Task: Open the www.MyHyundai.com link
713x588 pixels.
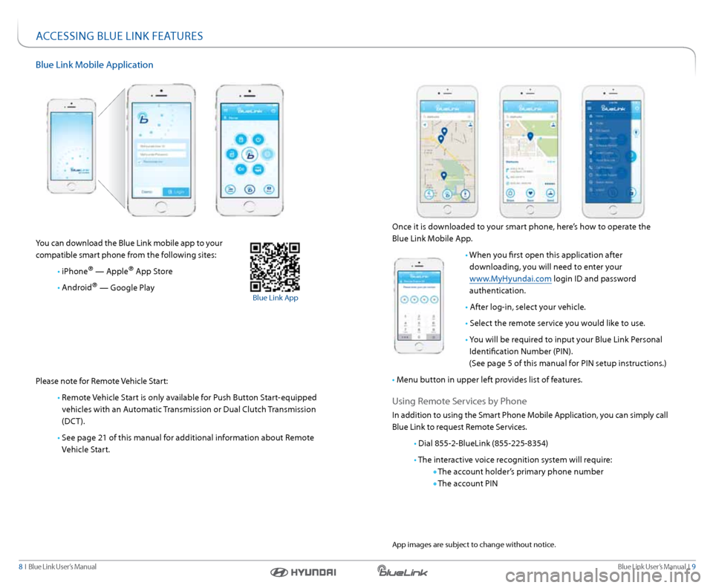Action: [510, 278]
